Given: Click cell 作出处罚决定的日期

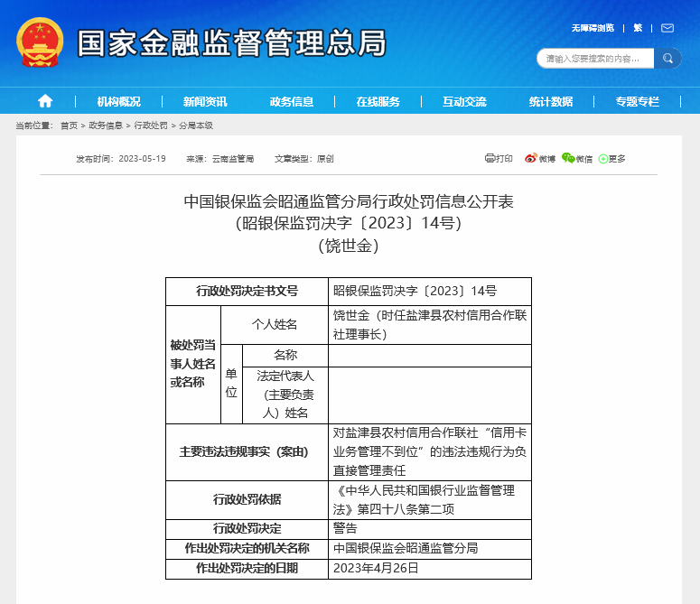Looking at the screenshot, I should coord(247,569).
